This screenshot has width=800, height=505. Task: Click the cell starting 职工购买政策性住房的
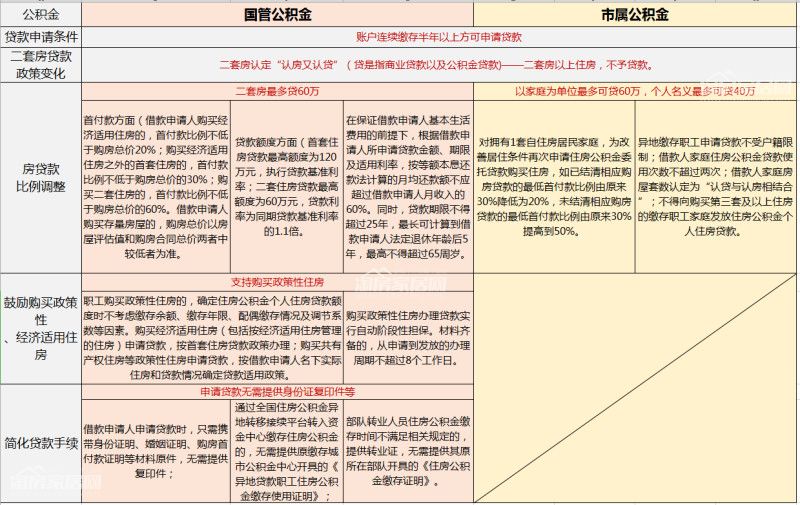pyautogui.click(x=213, y=338)
